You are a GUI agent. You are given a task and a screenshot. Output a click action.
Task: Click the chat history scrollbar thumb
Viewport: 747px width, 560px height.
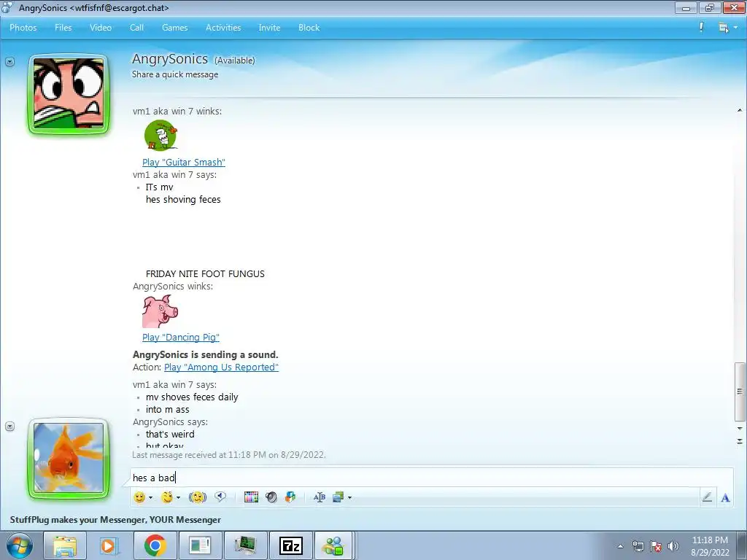point(740,392)
